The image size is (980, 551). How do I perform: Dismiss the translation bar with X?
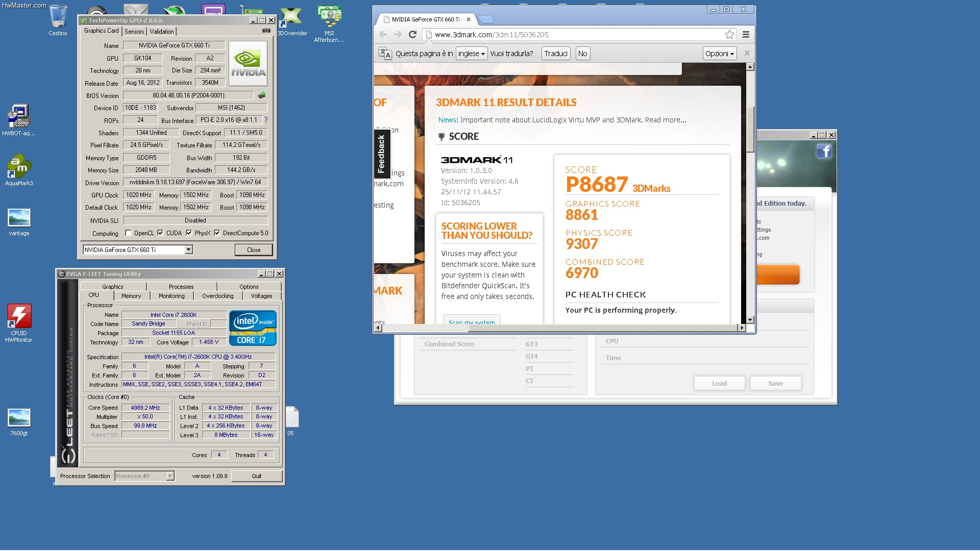tap(747, 53)
